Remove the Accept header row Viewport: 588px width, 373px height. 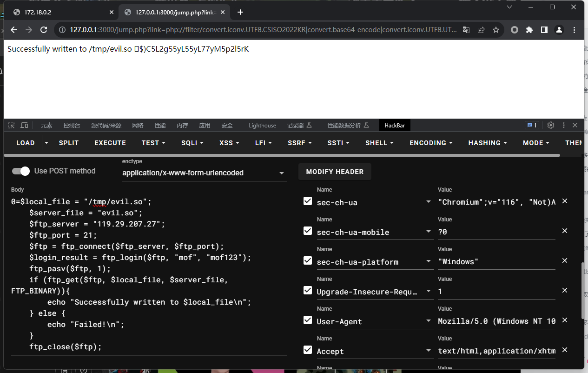coord(565,350)
